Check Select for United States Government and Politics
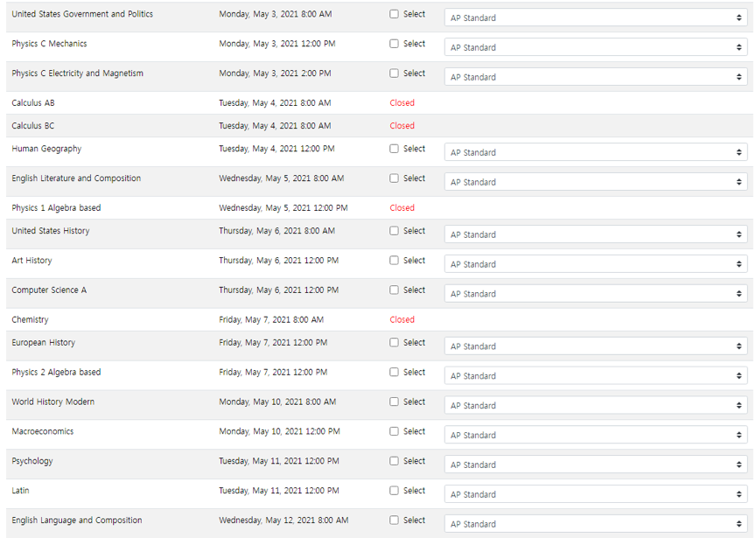Viewport: 756px width, 538px height. pyautogui.click(x=394, y=14)
